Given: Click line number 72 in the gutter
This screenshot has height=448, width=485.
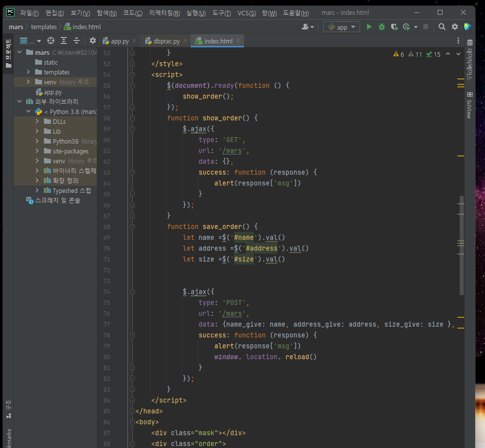Looking at the screenshot, I should tap(106, 270).
